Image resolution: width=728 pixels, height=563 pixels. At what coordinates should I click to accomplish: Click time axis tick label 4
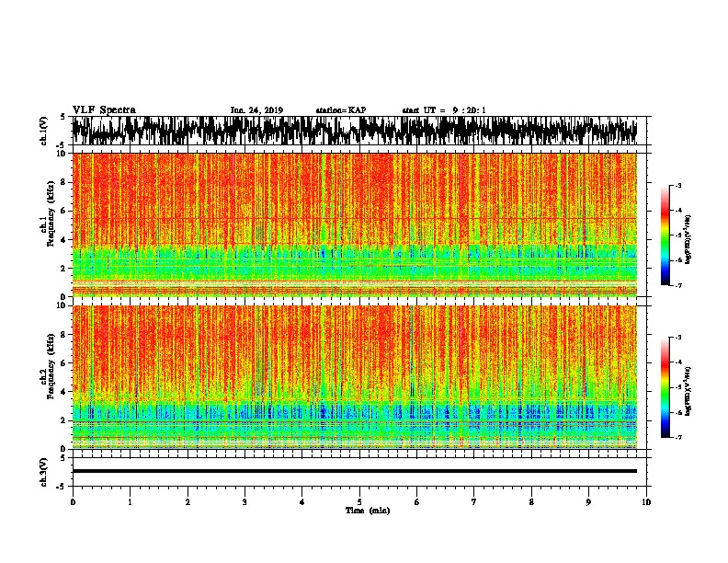click(x=301, y=502)
